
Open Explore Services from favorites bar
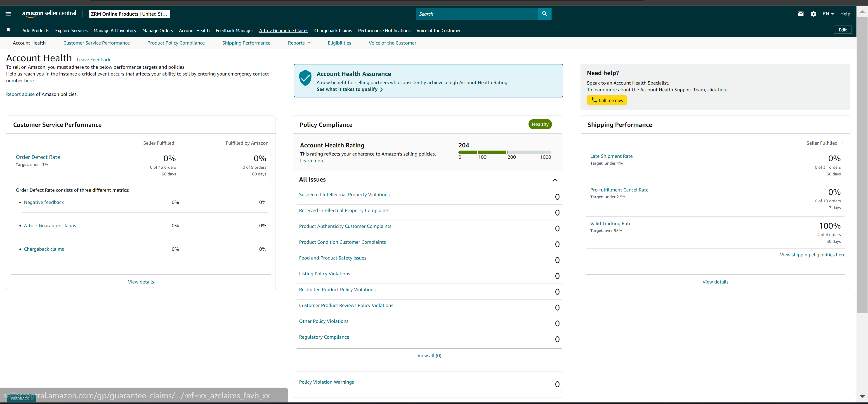[71, 30]
